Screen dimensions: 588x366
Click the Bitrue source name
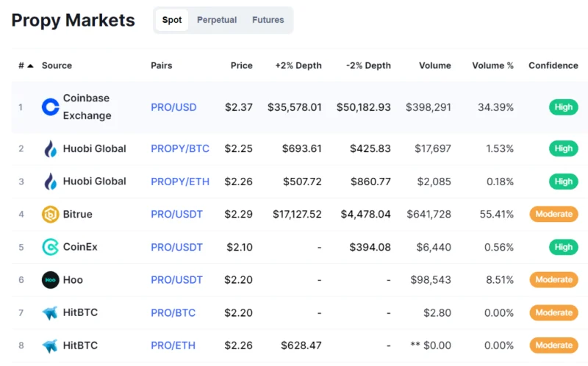coord(78,214)
